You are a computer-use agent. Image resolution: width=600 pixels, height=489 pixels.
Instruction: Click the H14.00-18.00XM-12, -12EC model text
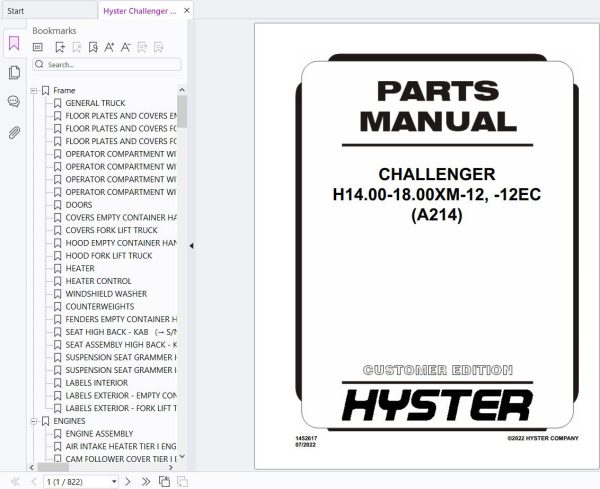pos(437,194)
